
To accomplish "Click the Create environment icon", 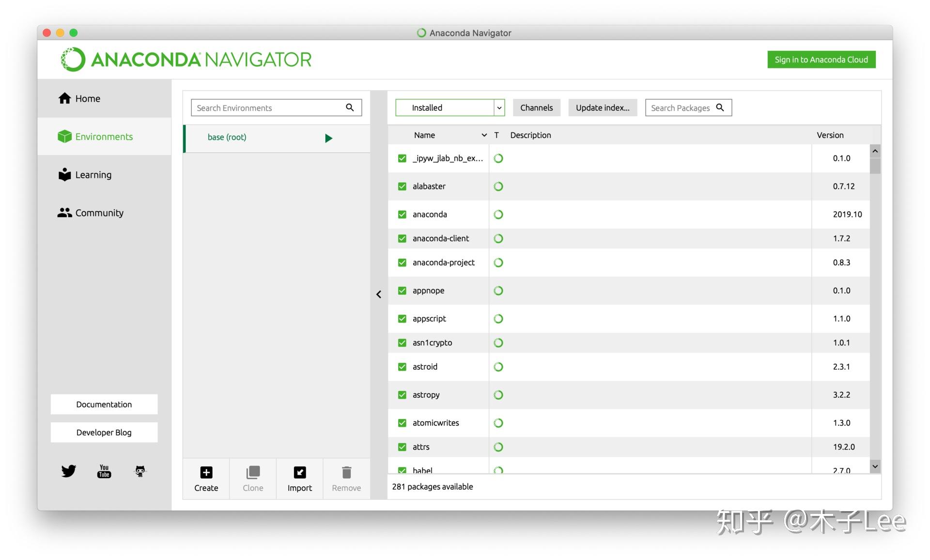I will 205,472.
